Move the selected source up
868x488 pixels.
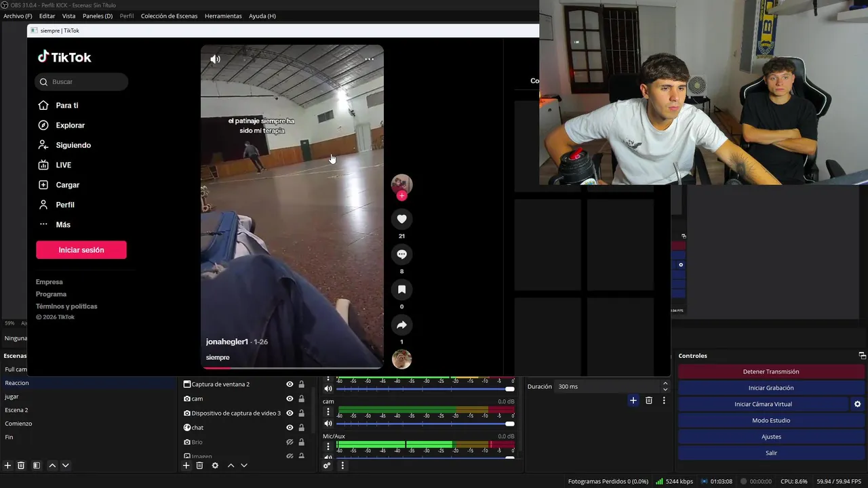[x=231, y=466]
